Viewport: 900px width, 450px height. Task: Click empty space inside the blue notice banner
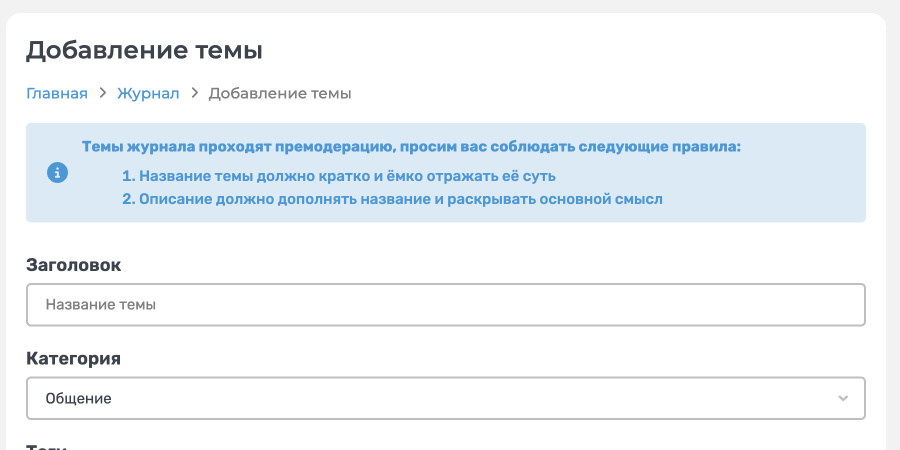(780, 190)
